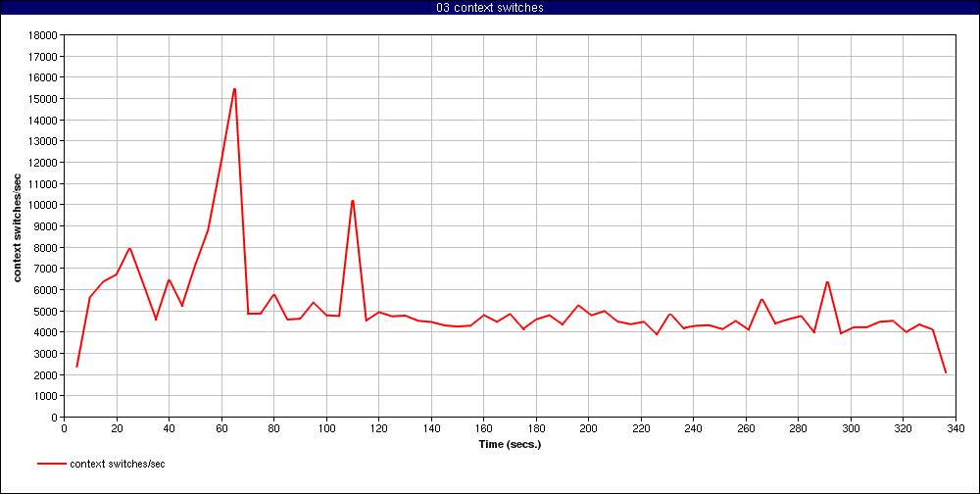Click the y-axis tick label "10000"
This screenshot has width=980, height=494.
click(x=43, y=205)
